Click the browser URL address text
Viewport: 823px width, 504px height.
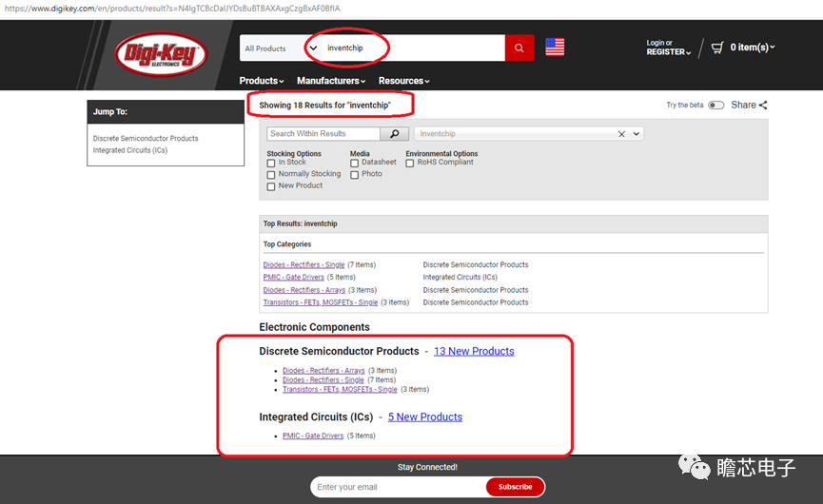(172, 9)
